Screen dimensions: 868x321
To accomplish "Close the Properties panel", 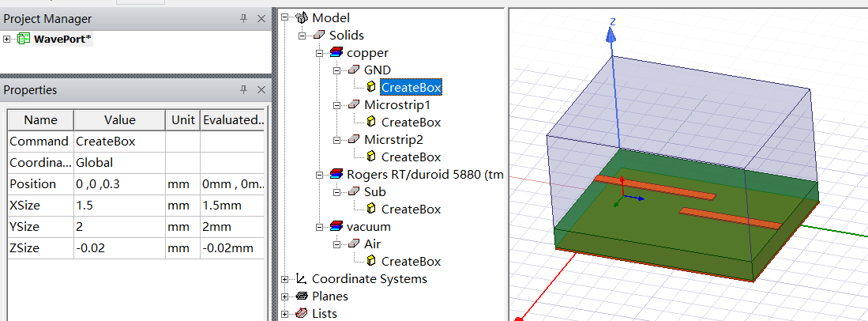I will [262, 90].
